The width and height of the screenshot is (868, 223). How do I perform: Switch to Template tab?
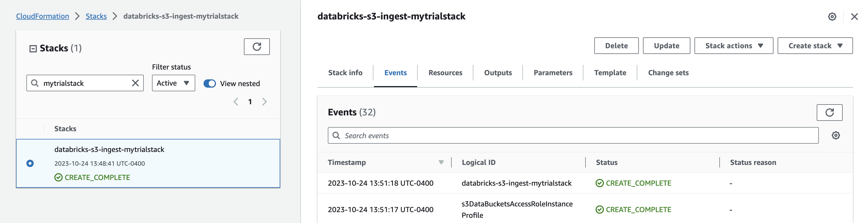[x=610, y=73]
